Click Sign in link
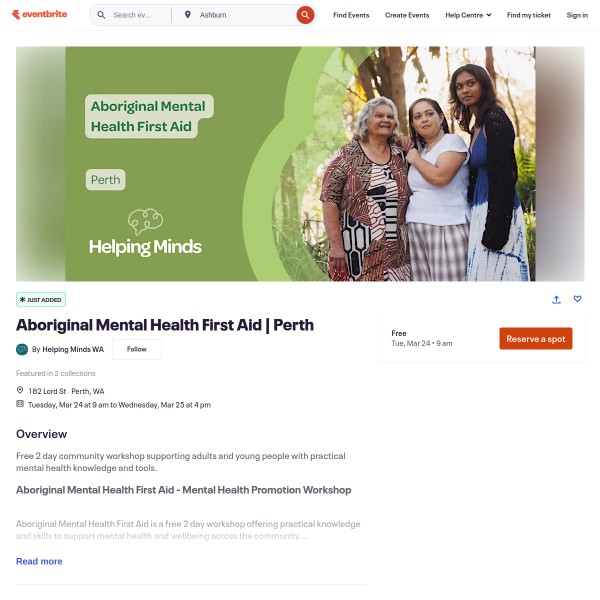 tap(577, 15)
